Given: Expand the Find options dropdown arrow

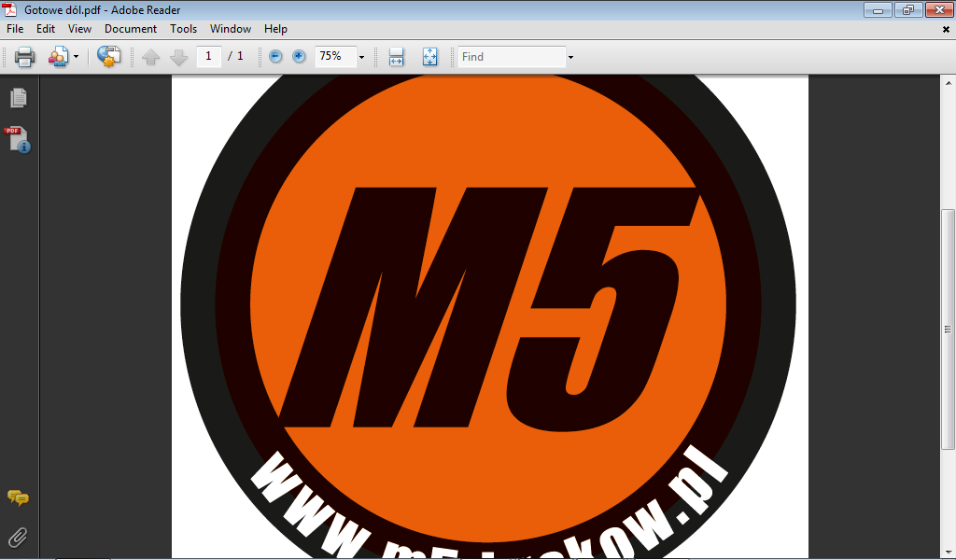Looking at the screenshot, I should [x=570, y=57].
